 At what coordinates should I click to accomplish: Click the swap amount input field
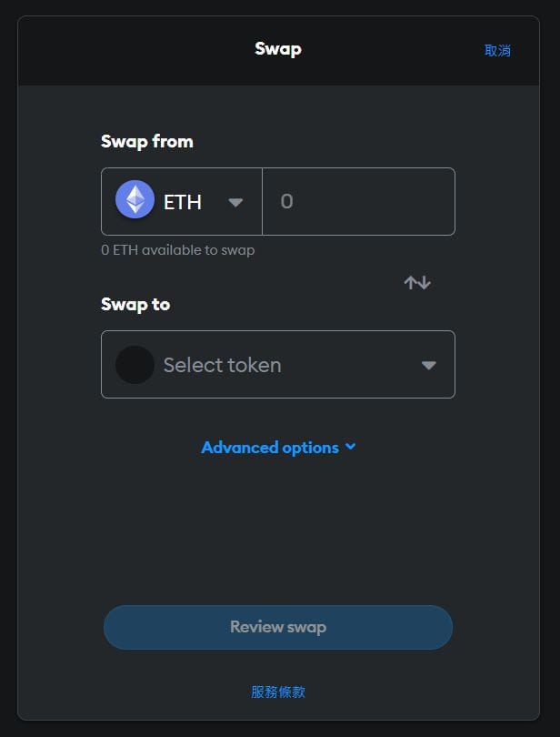(358, 201)
